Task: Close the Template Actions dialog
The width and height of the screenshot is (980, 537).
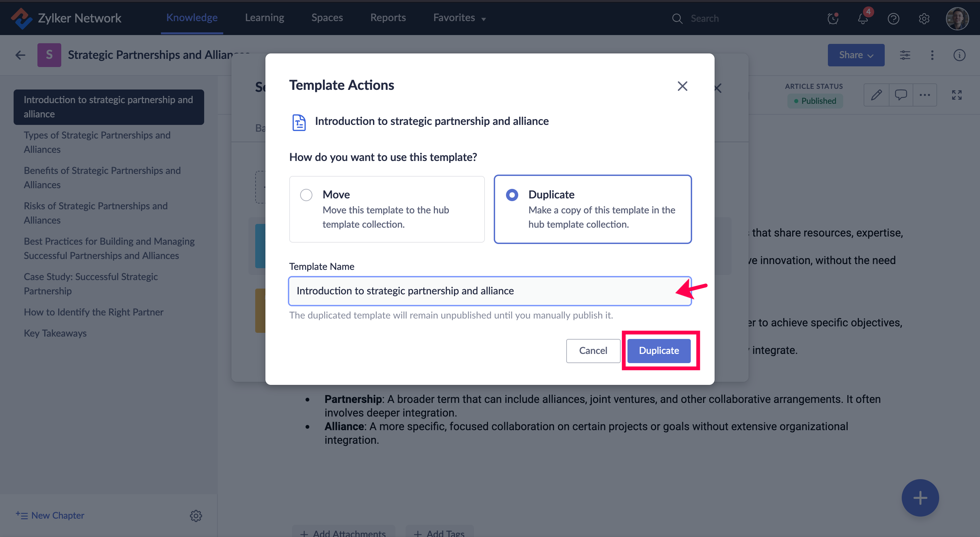Action: click(x=682, y=86)
